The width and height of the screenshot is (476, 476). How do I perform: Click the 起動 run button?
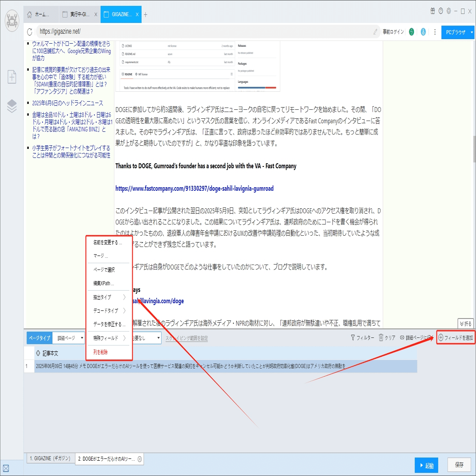(427, 465)
